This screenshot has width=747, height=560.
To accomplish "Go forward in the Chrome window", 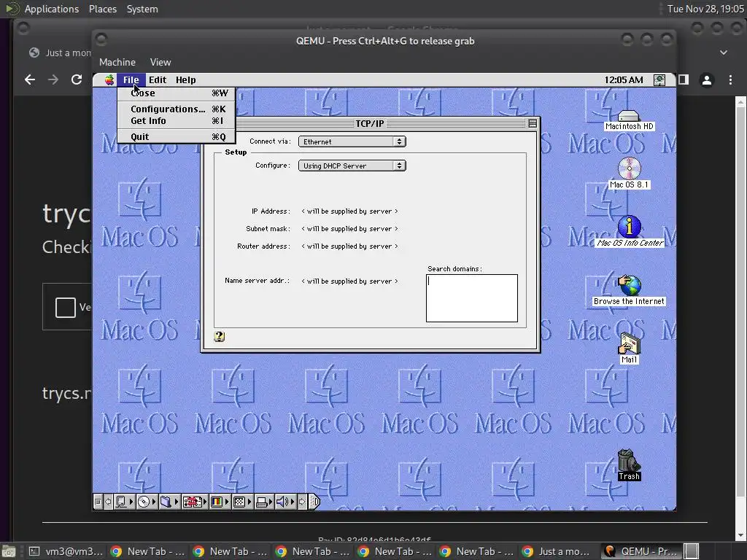I will coord(53,79).
